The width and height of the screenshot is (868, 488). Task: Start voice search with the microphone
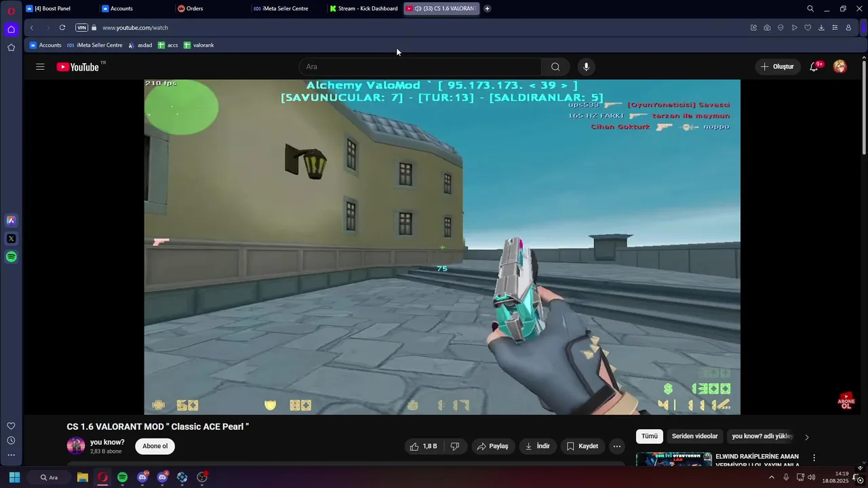[x=587, y=66]
